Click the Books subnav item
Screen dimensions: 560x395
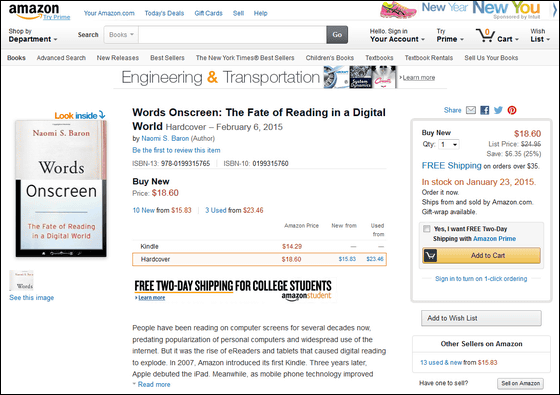(x=16, y=58)
